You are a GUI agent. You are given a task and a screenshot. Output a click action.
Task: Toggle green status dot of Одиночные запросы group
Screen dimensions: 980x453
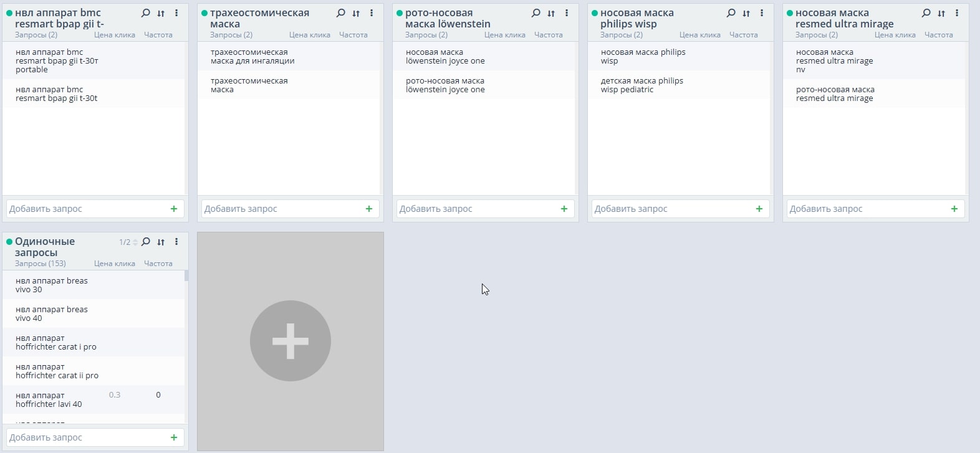click(x=9, y=242)
